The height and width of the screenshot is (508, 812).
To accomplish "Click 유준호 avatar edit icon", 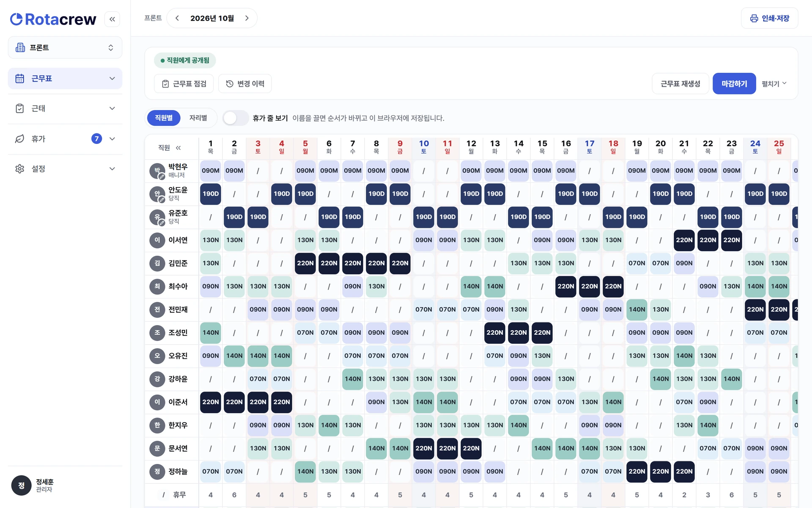I will (162, 223).
